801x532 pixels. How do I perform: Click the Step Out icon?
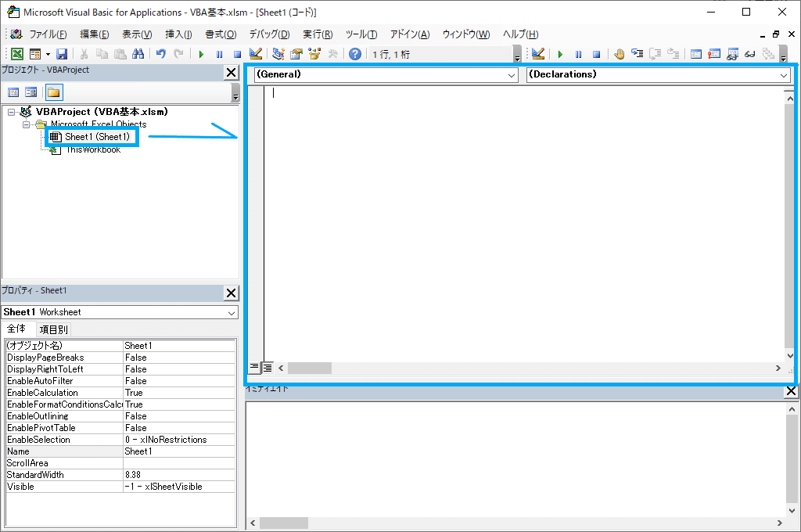pyautogui.click(x=673, y=54)
